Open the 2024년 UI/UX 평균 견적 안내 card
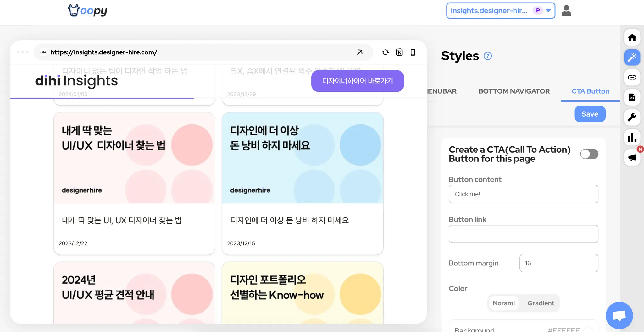The width and height of the screenshot is (644, 332). click(134, 293)
